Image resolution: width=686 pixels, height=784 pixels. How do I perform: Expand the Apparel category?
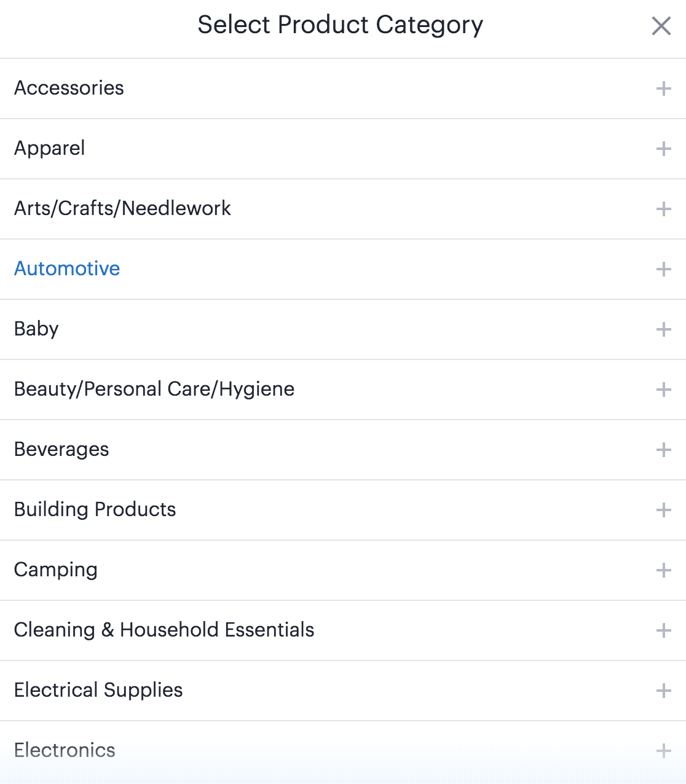tap(663, 149)
